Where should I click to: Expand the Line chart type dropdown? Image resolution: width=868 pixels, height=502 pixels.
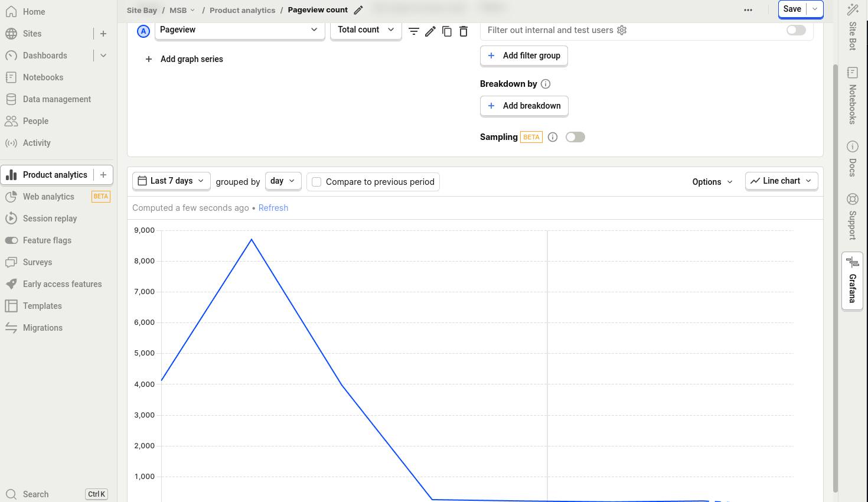click(781, 181)
